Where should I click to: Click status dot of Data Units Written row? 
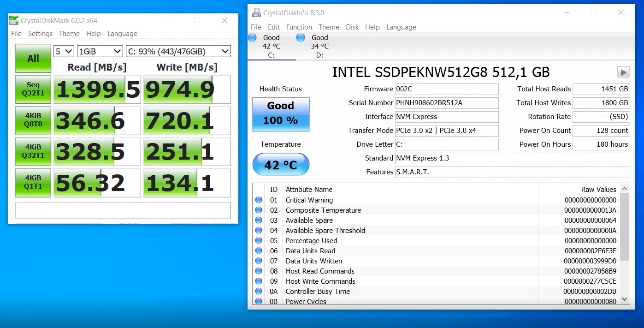coord(259,261)
